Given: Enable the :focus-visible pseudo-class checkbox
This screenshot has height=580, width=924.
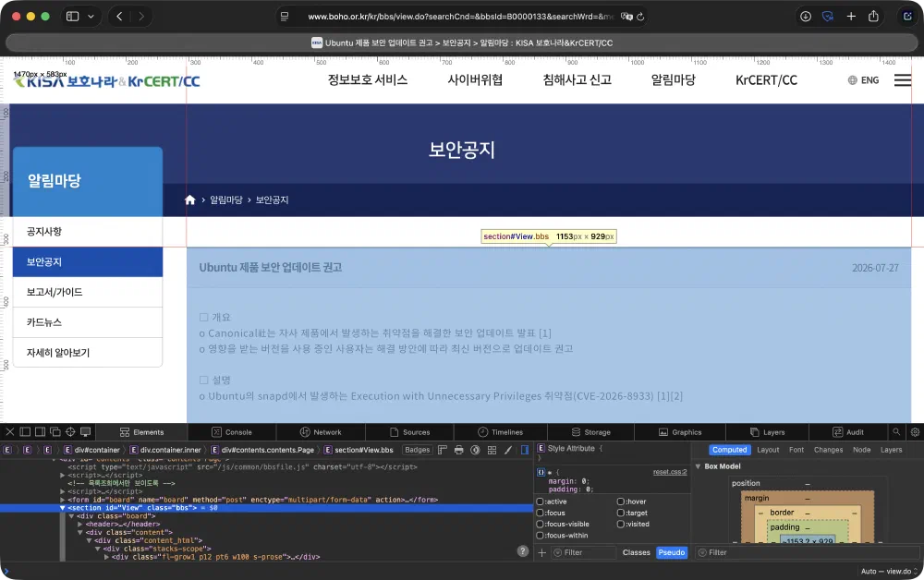Looking at the screenshot, I should 540,524.
